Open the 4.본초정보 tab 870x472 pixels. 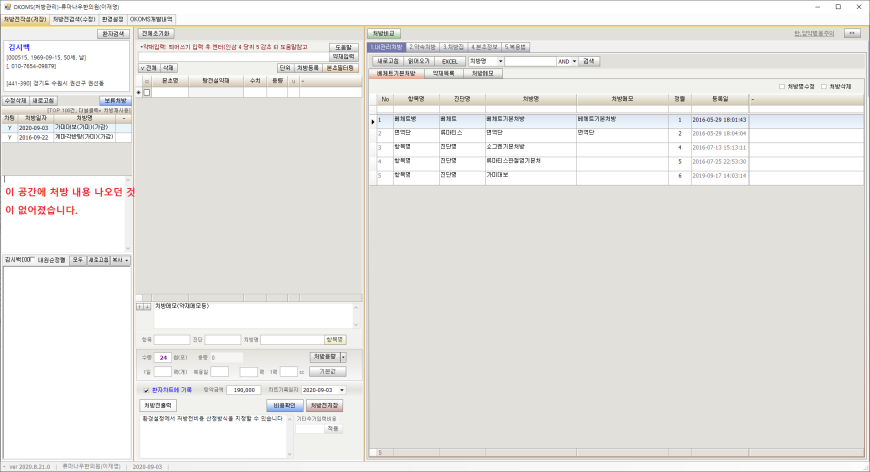click(x=484, y=47)
